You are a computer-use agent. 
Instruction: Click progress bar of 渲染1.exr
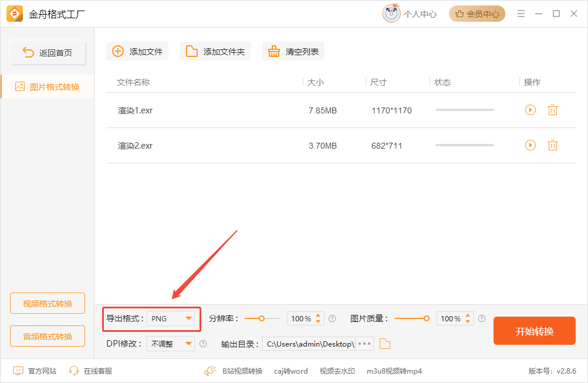coord(465,110)
